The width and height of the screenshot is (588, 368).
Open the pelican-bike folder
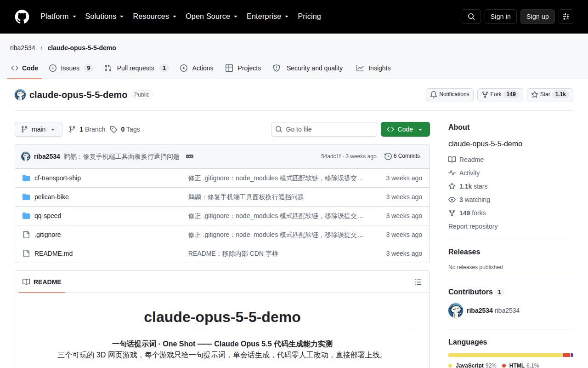click(51, 197)
